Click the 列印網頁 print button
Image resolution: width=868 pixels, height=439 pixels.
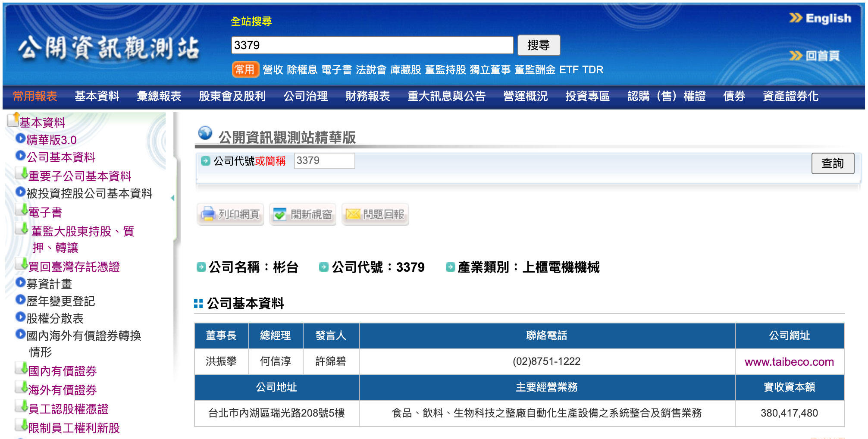pyautogui.click(x=230, y=214)
